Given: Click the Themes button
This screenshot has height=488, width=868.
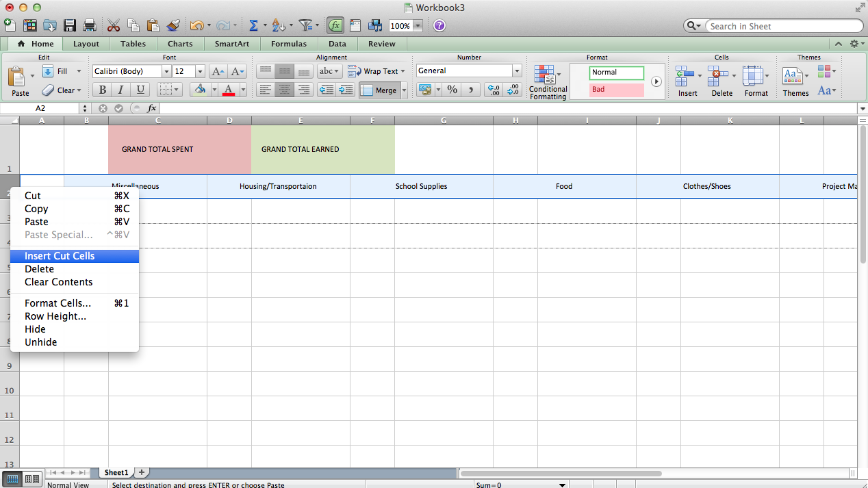Looking at the screenshot, I should tap(795, 81).
